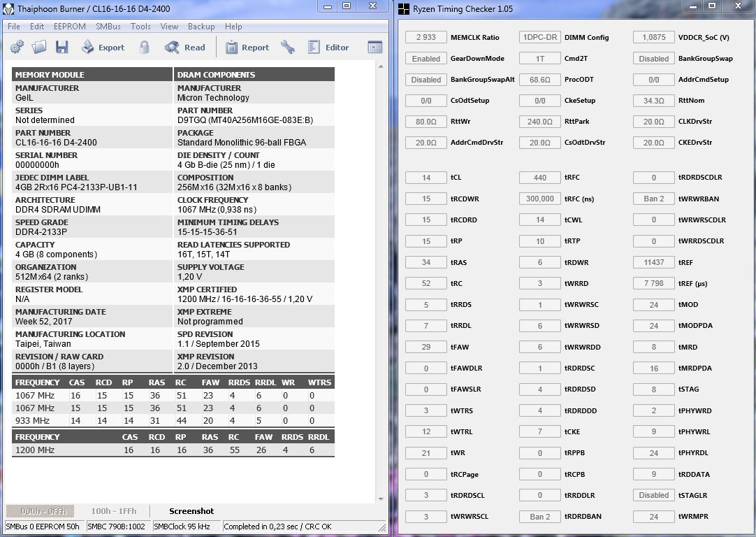This screenshot has width=756, height=537.
Task: Open the Help menu
Action: pos(233,27)
